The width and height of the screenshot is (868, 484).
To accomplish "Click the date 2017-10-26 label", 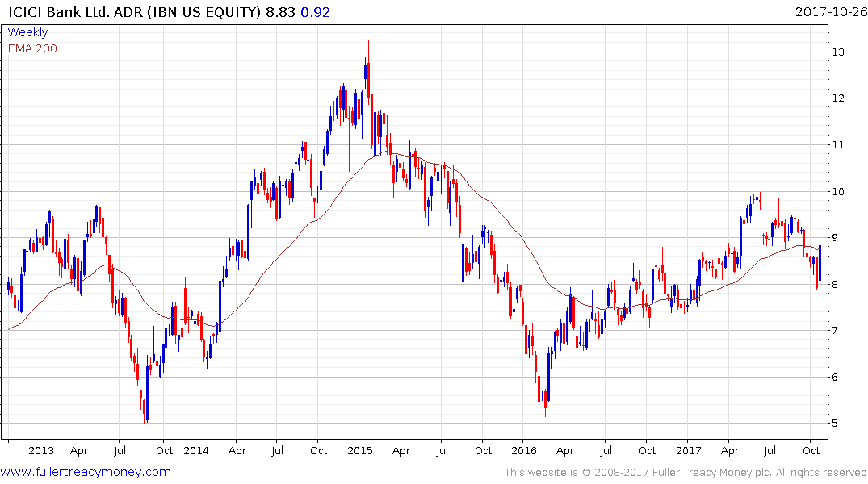I will click(831, 12).
